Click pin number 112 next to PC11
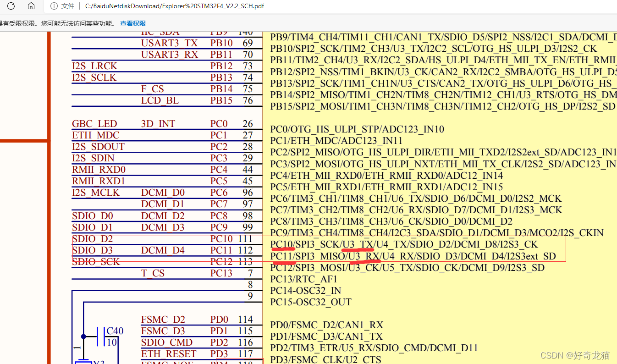 point(245,250)
